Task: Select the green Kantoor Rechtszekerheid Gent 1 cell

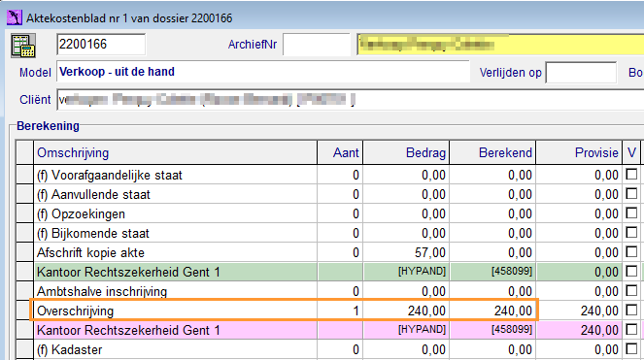Action: click(x=176, y=272)
